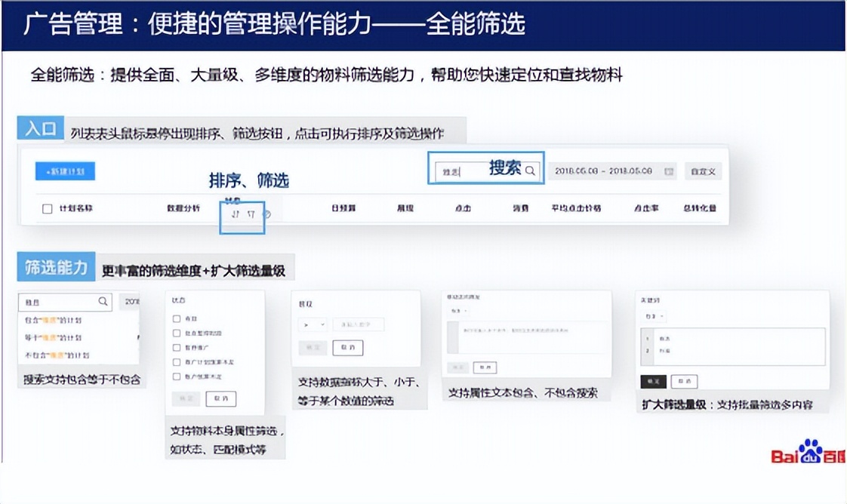Tick the fourth checkbox in 状态 filter
Screen dimensions: 847x504
coord(176,362)
